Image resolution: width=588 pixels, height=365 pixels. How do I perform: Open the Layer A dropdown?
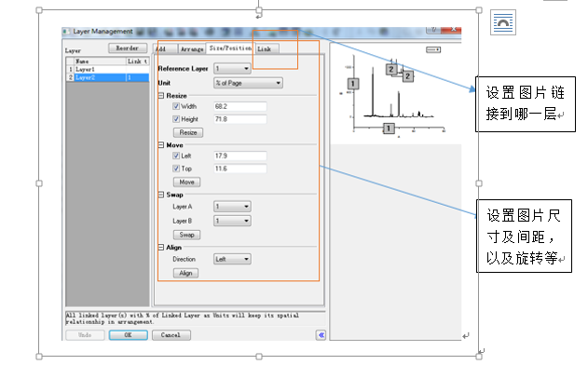pos(232,207)
